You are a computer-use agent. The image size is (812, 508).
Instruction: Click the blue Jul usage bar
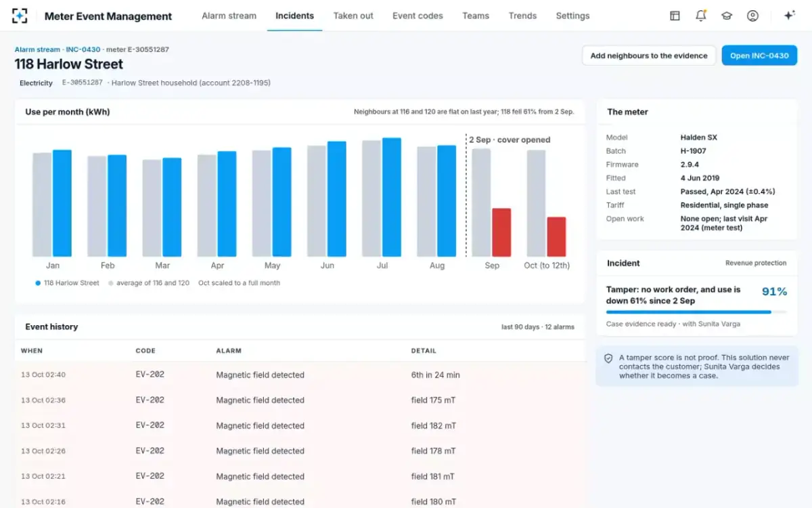tap(391, 197)
